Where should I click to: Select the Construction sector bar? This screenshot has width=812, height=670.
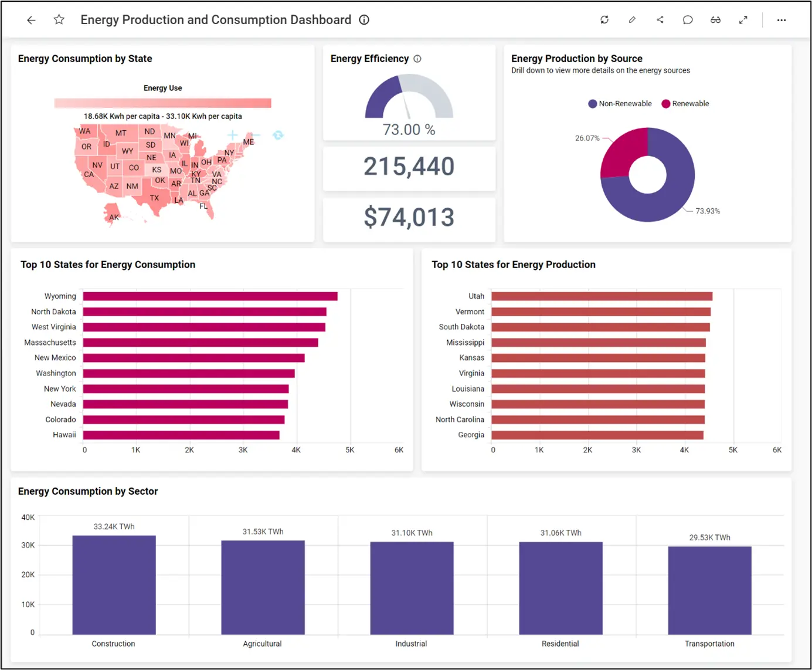pos(114,584)
